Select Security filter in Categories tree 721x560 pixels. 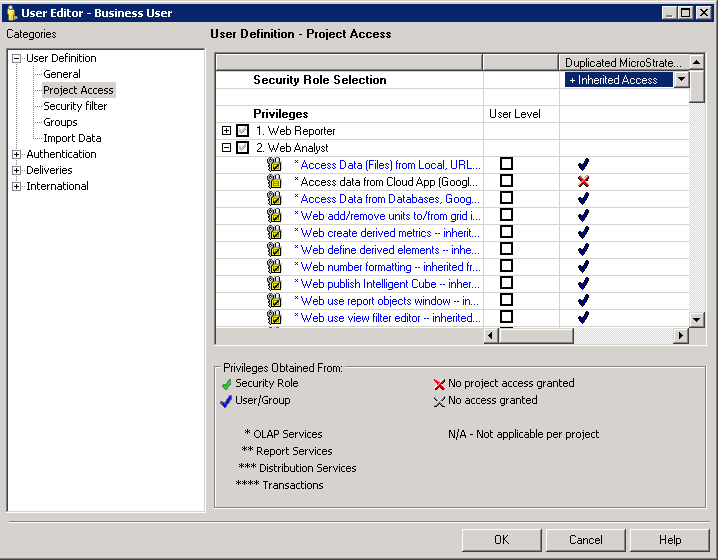(75, 106)
